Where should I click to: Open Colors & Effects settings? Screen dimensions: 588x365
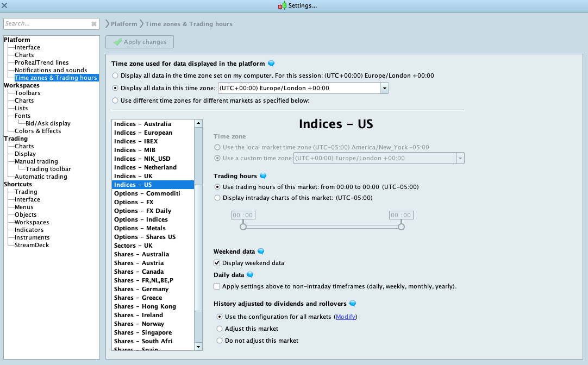(37, 131)
